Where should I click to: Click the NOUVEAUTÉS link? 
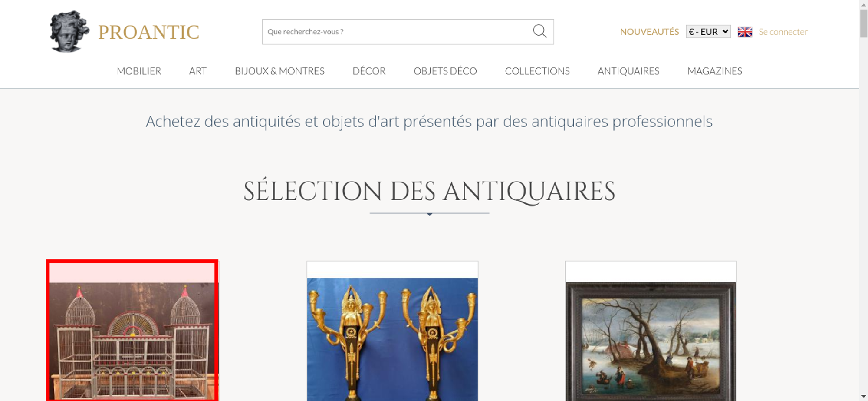coord(649,32)
